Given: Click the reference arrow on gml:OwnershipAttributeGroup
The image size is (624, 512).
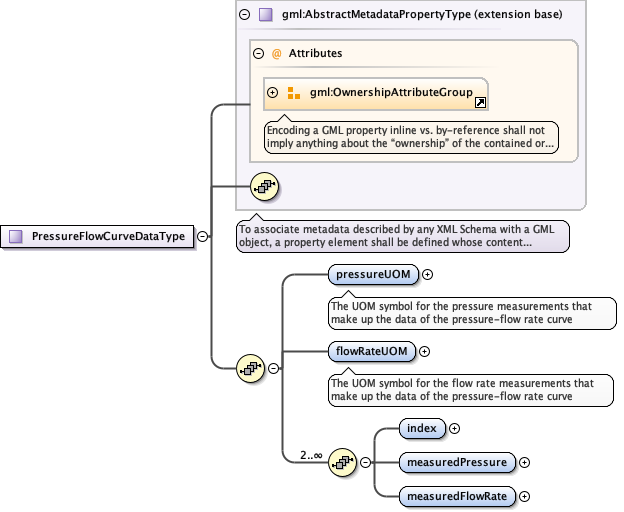Looking at the screenshot, I should click(x=479, y=102).
